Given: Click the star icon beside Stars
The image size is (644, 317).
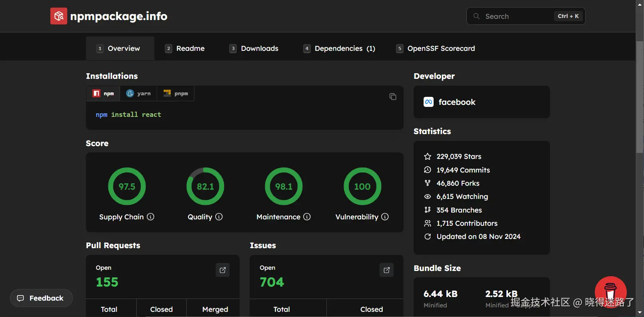Looking at the screenshot, I should (428, 156).
